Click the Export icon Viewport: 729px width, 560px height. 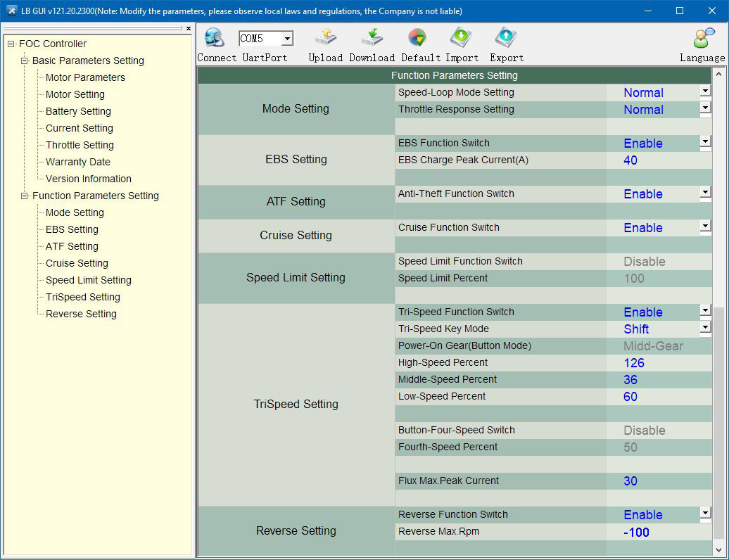point(506,38)
